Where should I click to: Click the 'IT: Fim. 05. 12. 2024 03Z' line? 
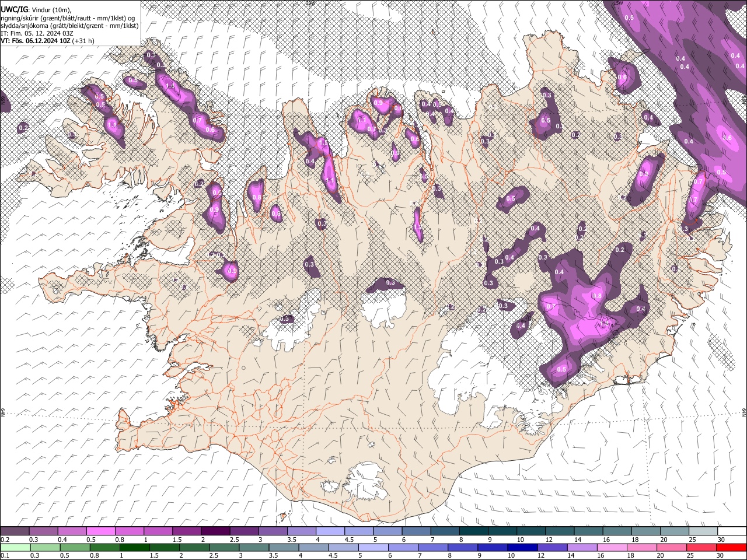tap(37, 33)
